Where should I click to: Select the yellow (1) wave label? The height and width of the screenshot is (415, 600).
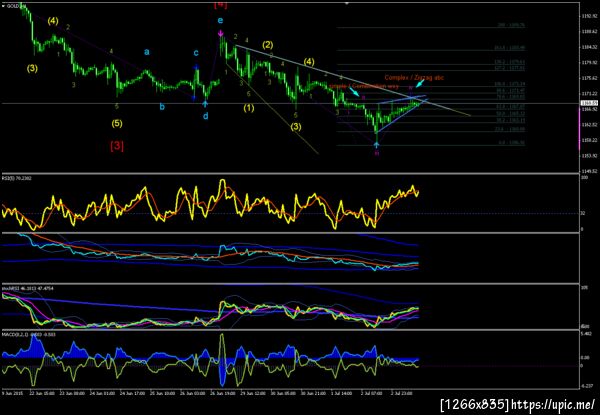tap(249, 108)
